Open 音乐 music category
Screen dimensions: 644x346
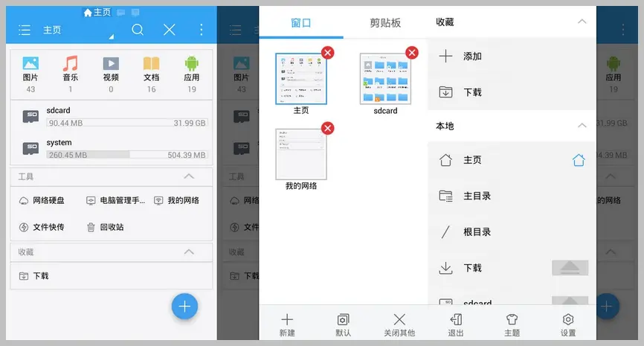(70, 74)
